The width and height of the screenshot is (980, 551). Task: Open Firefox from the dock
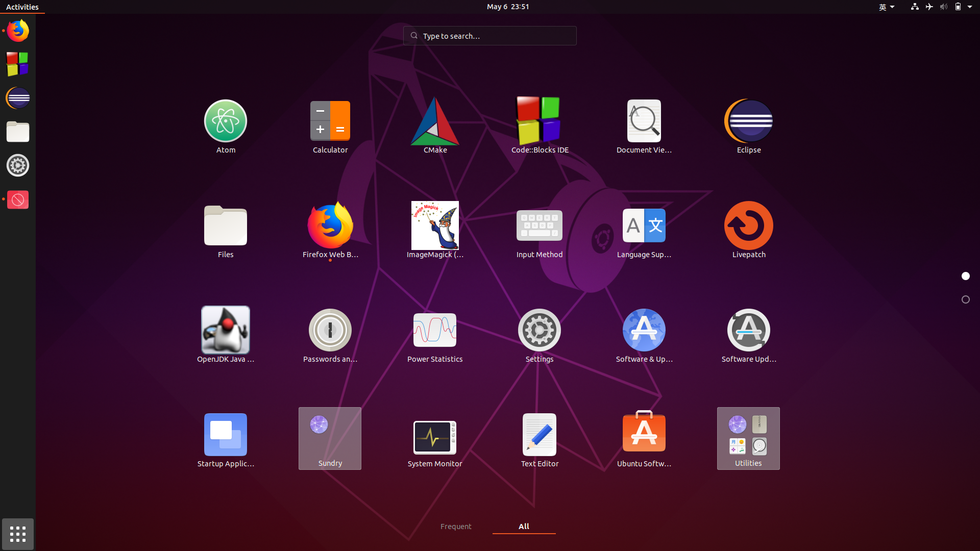pyautogui.click(x=18, y=31)
